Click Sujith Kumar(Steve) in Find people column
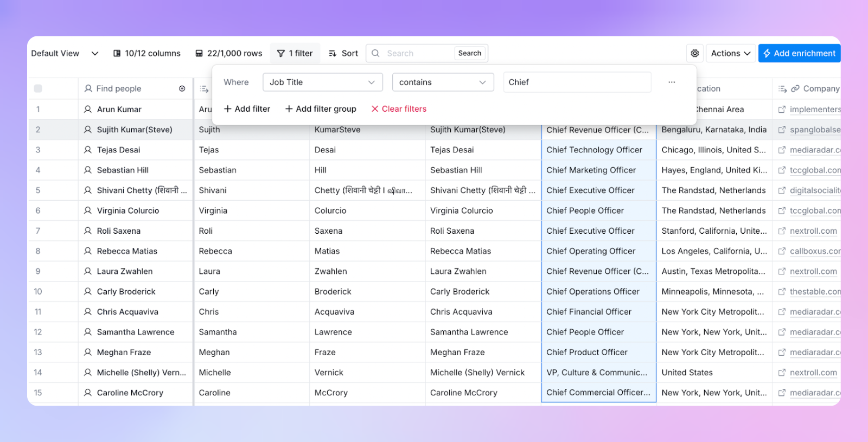Viewport: 868px width, 442px height. [x=135, y=130]
